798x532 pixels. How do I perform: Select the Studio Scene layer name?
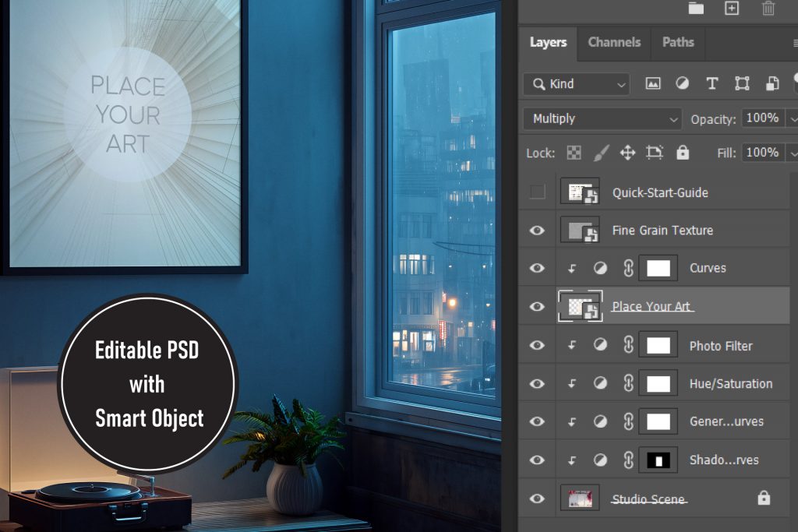click(x=648, y=499)
